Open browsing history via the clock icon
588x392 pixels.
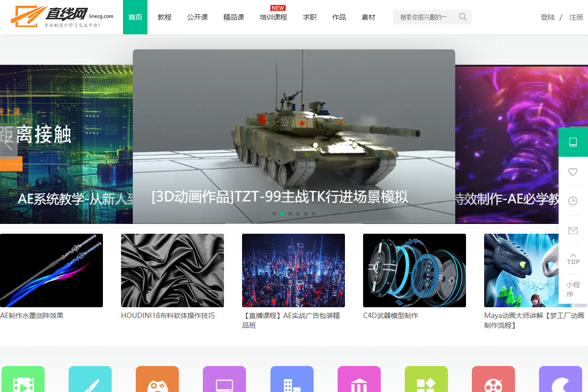tap(572, 201)
